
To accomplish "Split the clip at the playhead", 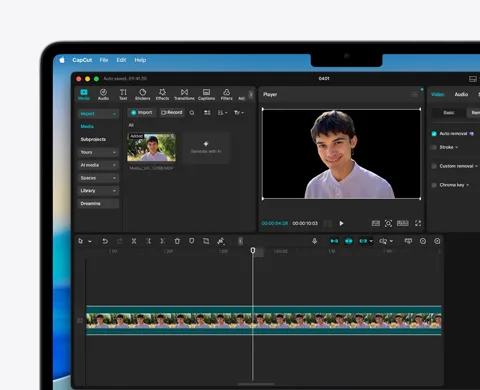I will (134, 241).
